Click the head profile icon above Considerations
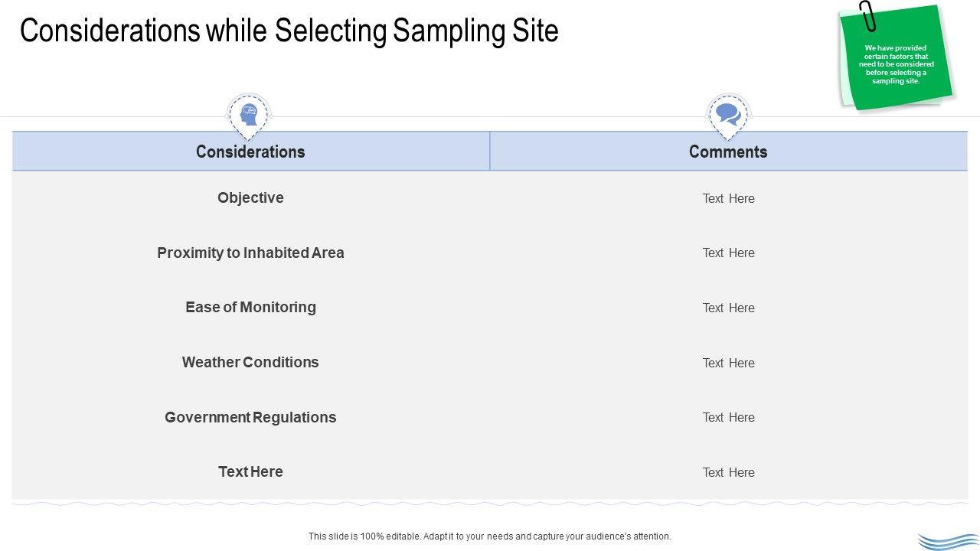Image resolution: width=980 pixels, height=551 pixels. click(248, 115)
